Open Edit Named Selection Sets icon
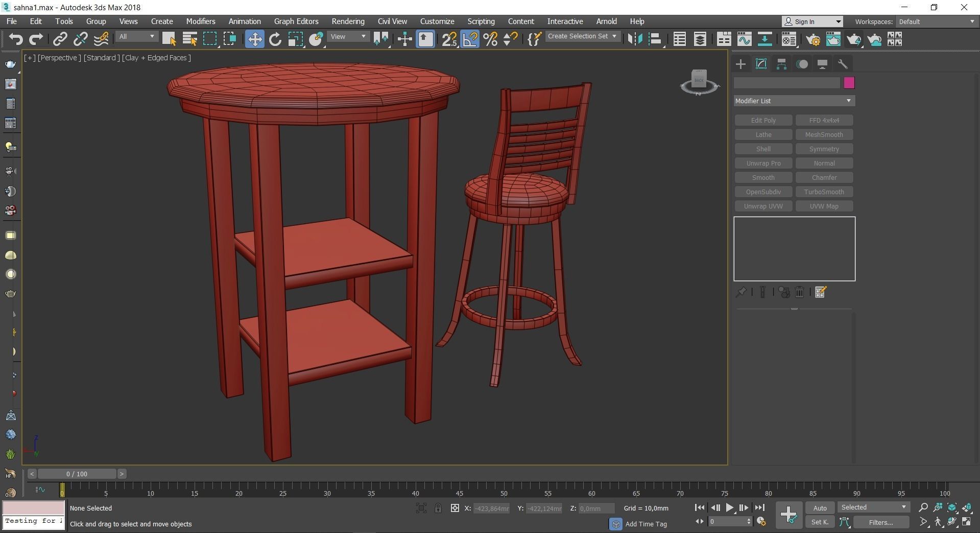Viewport: 980px width, 533px height. (534, 39)
